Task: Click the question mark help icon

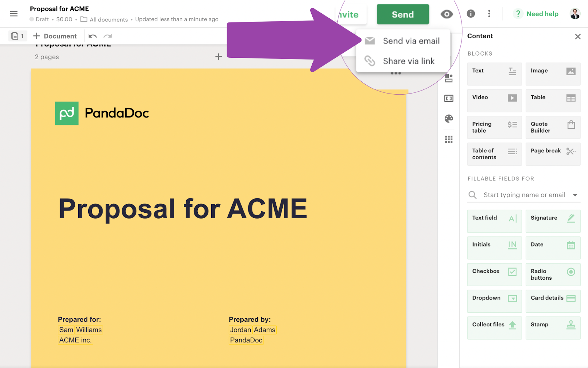Action: point(518,14)
